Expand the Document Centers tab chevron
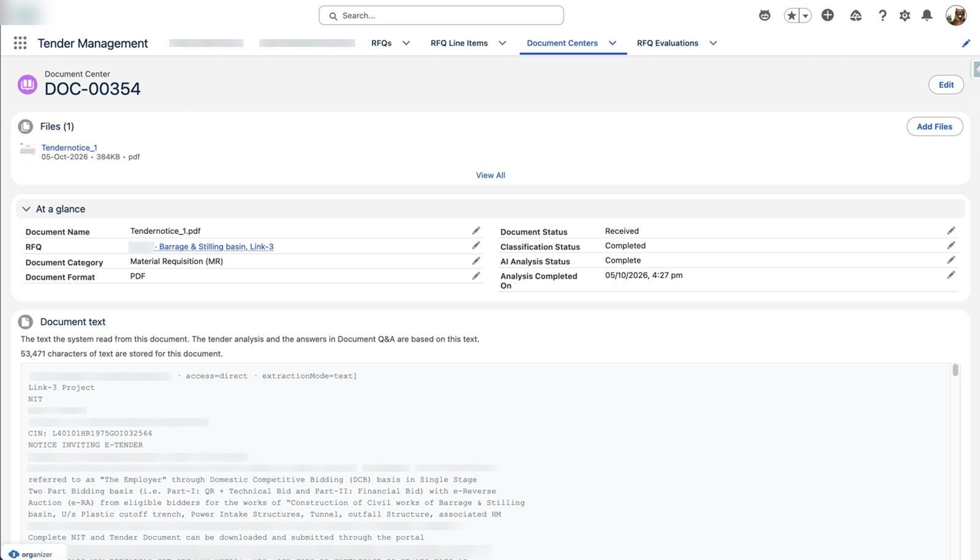 612,43
